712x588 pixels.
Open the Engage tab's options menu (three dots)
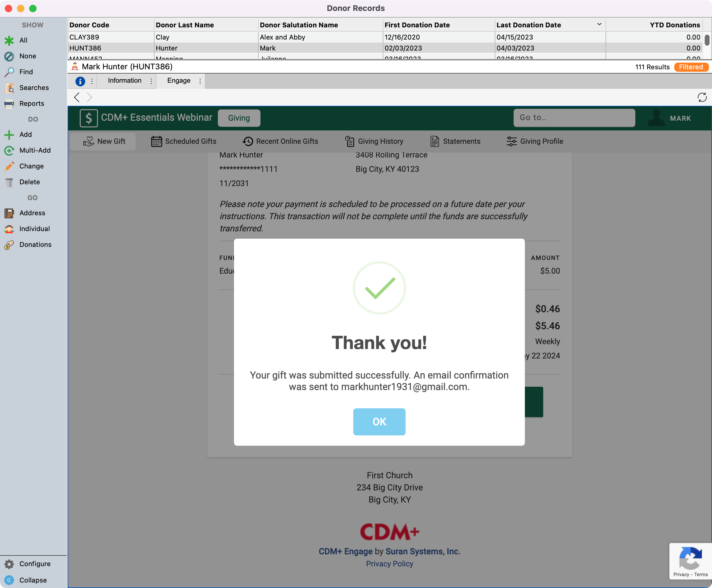pyautogui.click(x=200, y=81)
